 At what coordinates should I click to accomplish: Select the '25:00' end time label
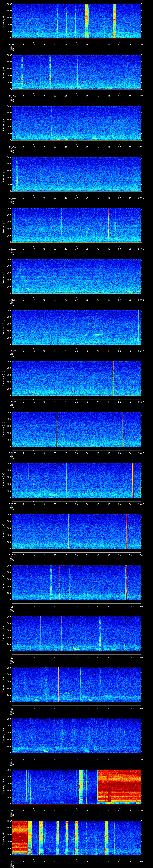point(141,453)
